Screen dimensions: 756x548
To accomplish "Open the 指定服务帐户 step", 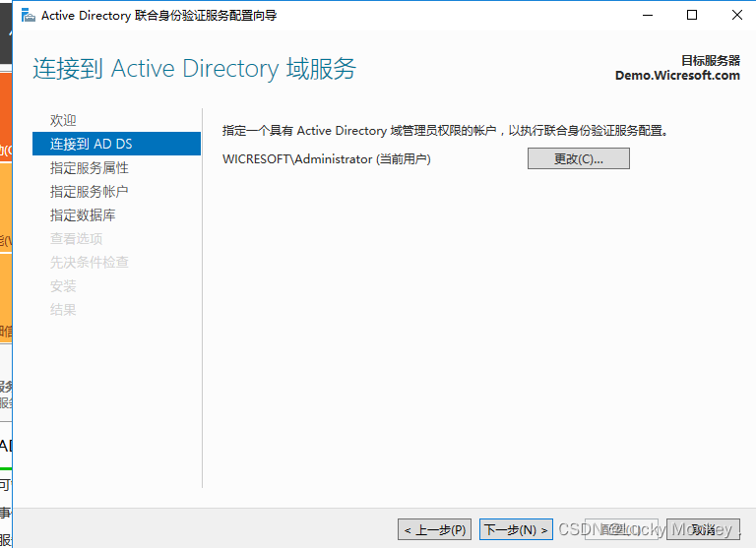I will [90, 191].
